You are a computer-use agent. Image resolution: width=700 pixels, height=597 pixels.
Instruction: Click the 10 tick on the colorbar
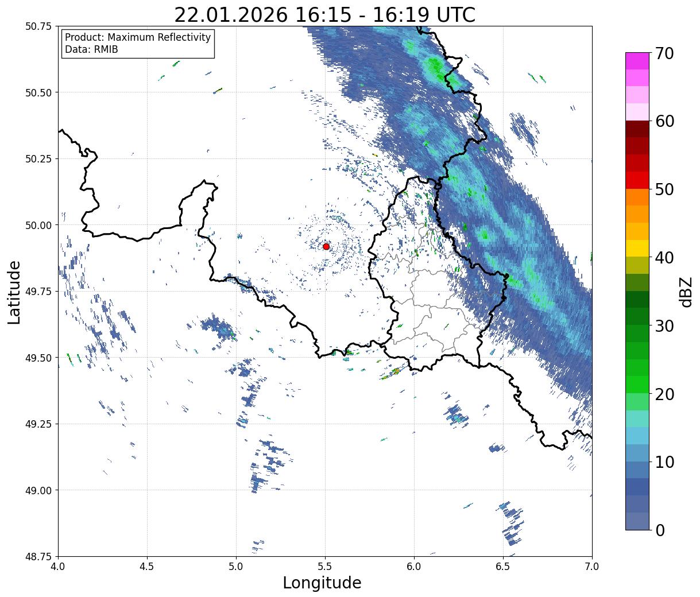click(664, 462)
